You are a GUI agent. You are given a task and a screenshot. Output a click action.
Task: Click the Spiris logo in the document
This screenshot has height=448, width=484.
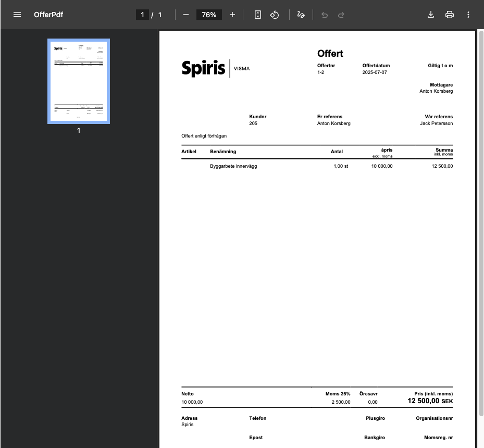(203, 68)
